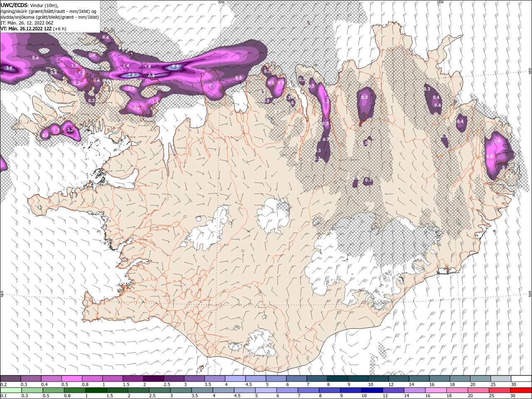Viewport: 532px width, 399px height.
Task: Click the valid time line "VT: Mán. 26.12.2022 12Z"
Action: [x=26, y=29]
